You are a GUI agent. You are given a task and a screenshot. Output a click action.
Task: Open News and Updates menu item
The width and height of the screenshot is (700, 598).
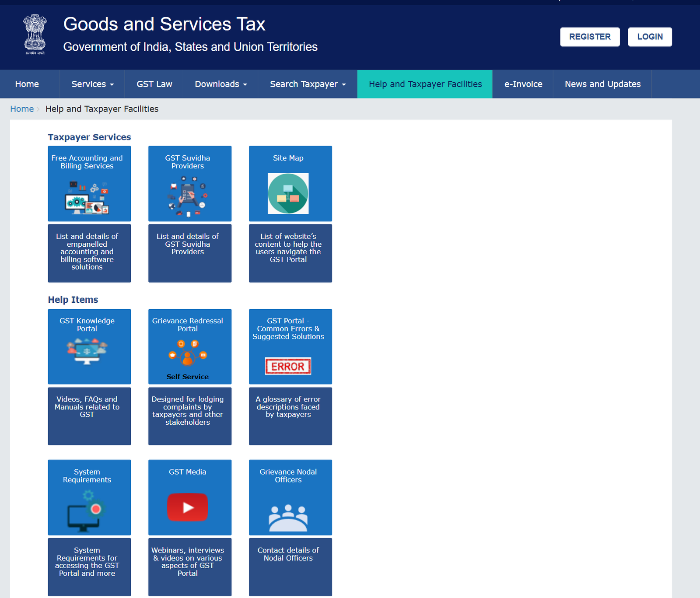pos(602,84)
